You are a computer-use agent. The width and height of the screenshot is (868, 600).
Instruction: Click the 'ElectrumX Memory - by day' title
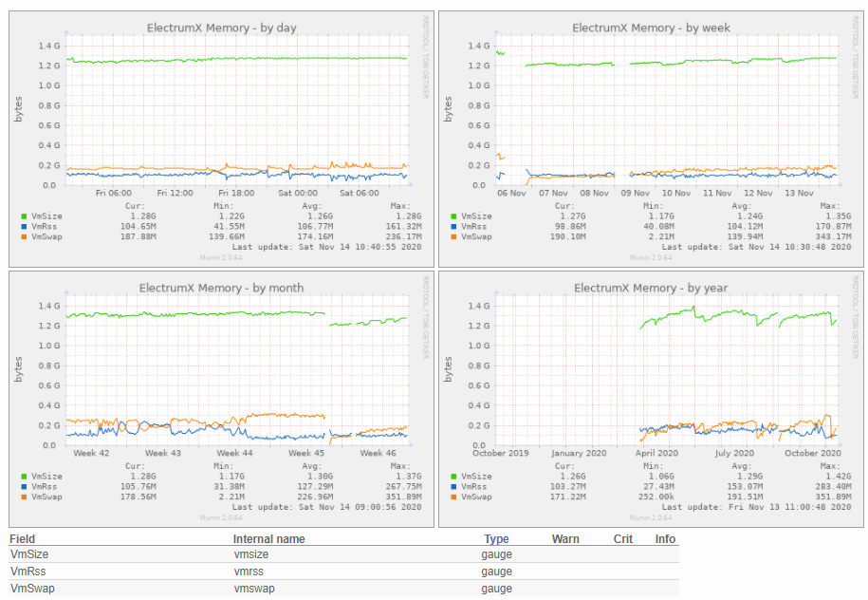[221, 28]
